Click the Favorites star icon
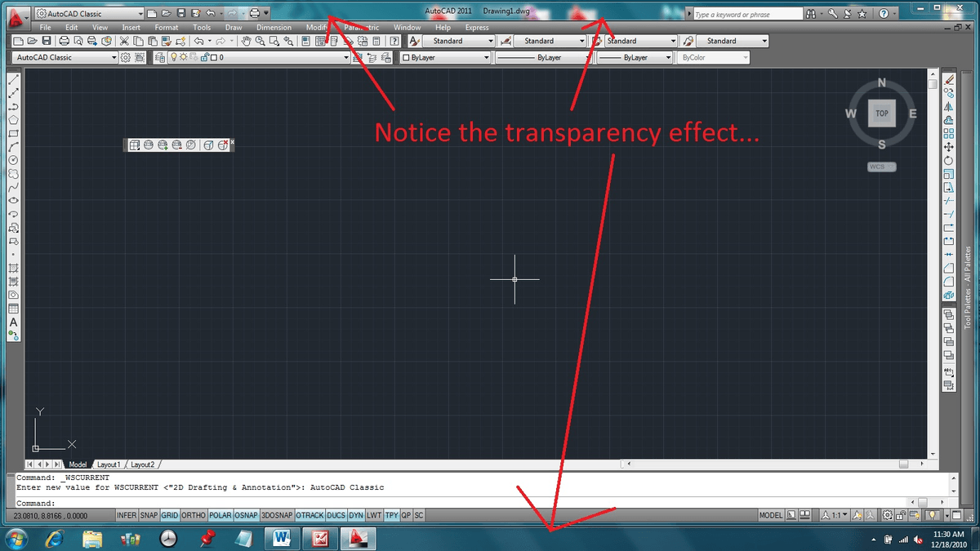 coord(862,14)
